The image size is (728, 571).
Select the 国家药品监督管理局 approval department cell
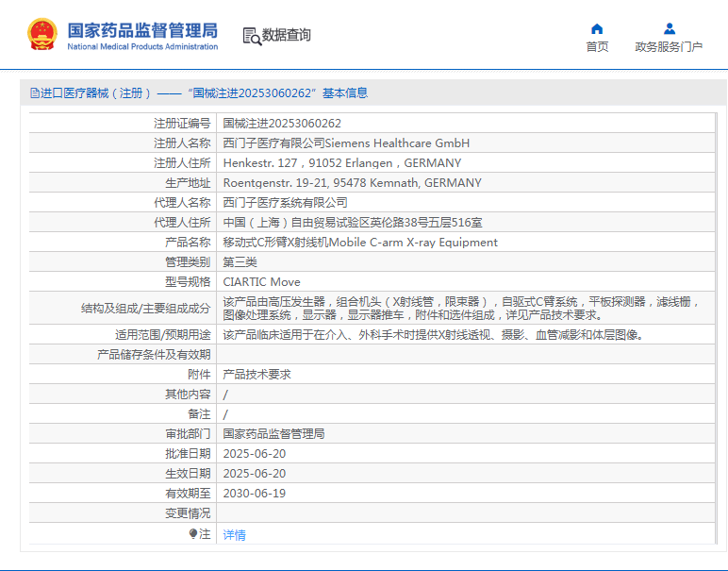[466, 434]
